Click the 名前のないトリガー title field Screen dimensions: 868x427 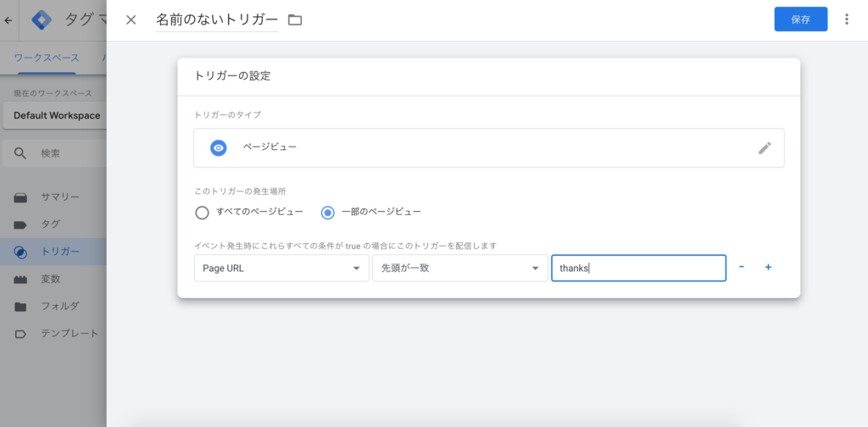point(217,19)
